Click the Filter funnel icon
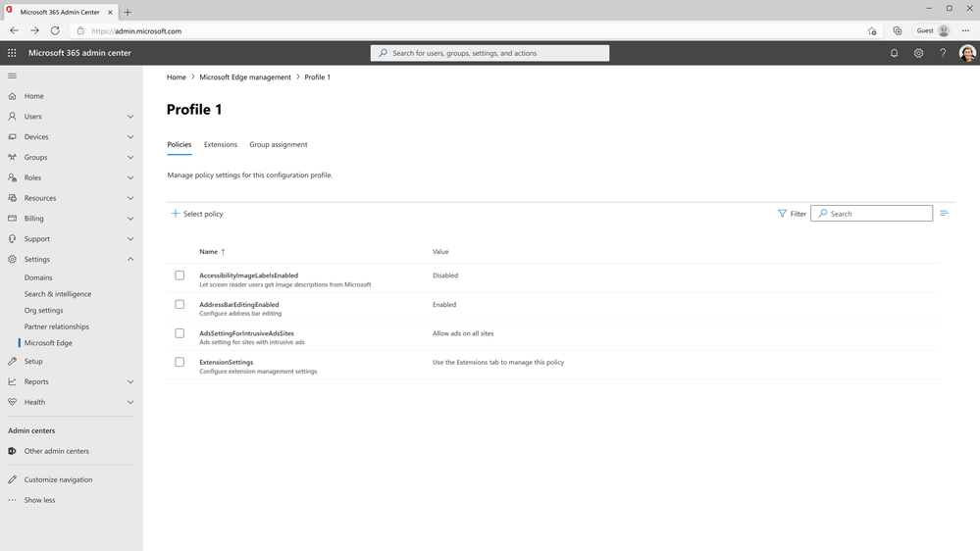 [x=782, y=214]
